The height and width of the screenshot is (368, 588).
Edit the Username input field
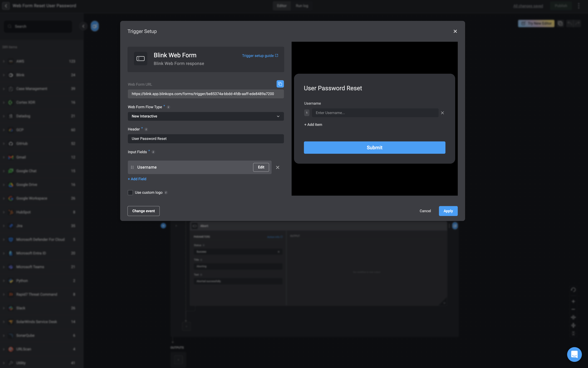click(261, 167)
